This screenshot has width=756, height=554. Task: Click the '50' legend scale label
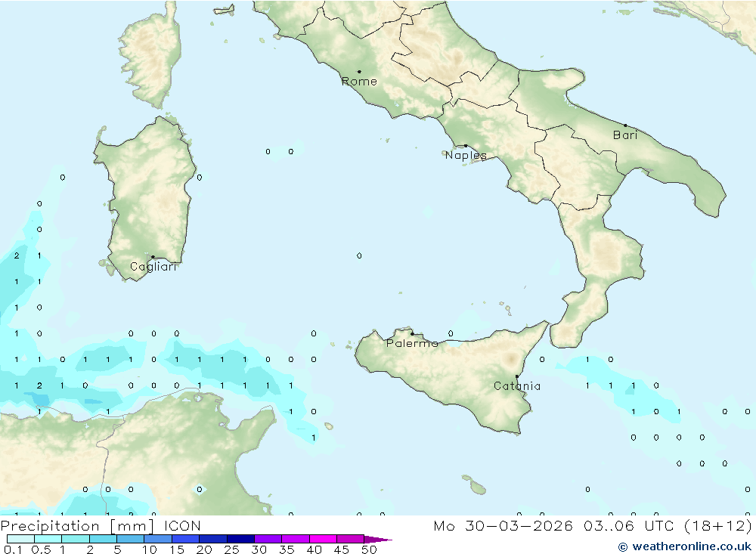click(369, 549)
